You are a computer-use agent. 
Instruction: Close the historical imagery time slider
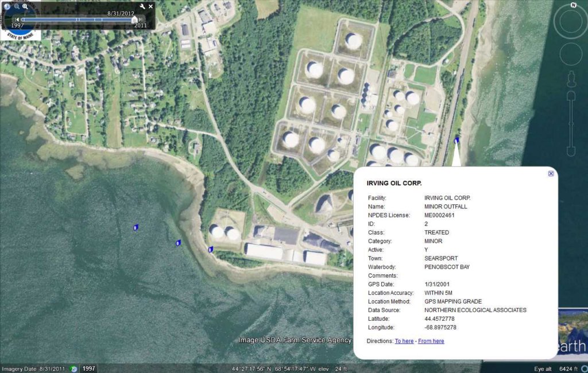(151, 6)
